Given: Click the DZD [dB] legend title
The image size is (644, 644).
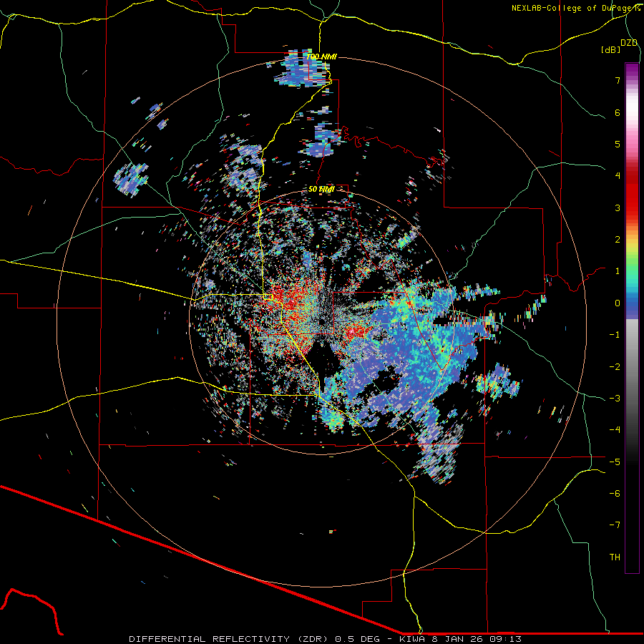Looking at the screenshot, I should tap(620, 46).
